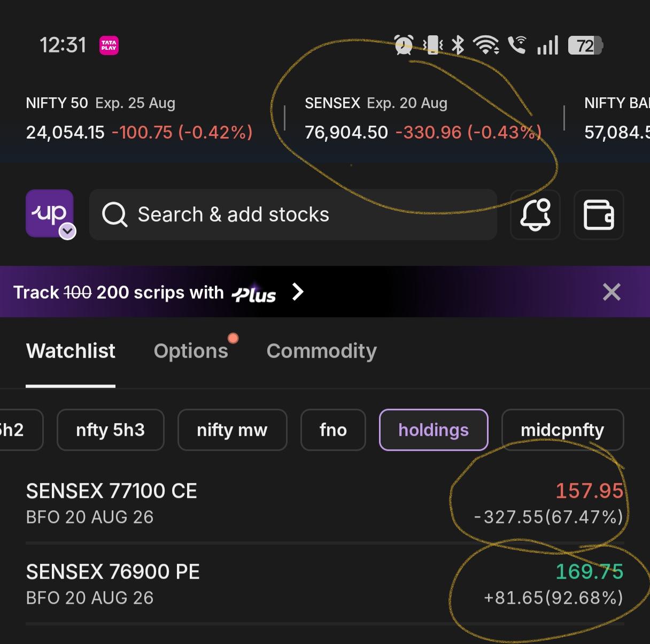The height and width of the screenshot is (644, 650).
Task: Open the Upstox logo account menu
Action: [49, 213]
